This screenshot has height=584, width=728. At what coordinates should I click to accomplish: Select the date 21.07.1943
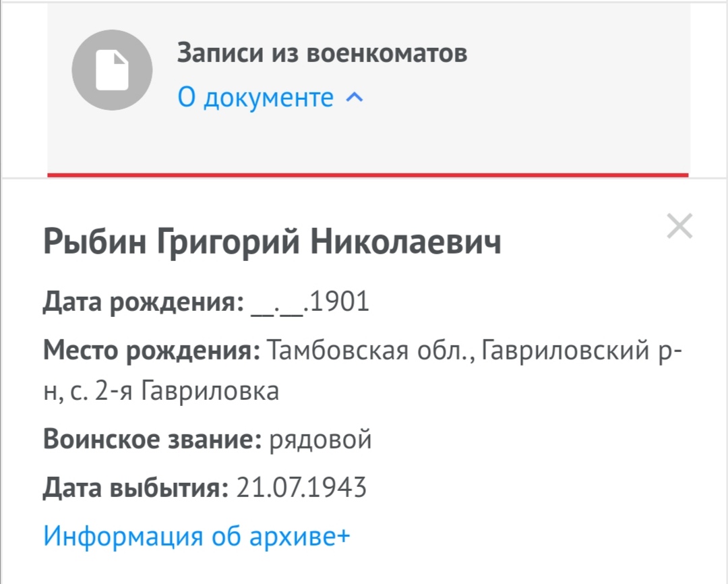tap(302, 487)
